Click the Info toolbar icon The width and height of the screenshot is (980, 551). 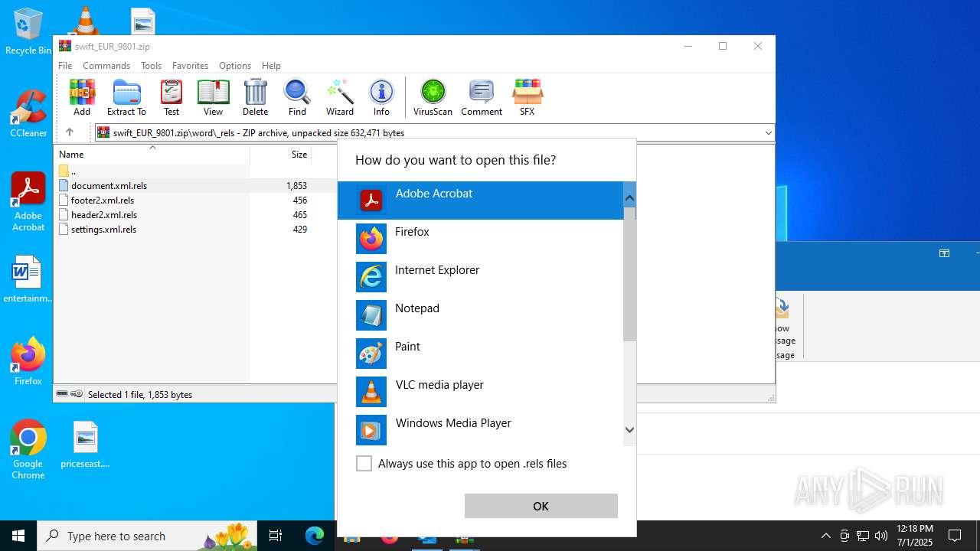pyautogui.click(x=381, y=97)
